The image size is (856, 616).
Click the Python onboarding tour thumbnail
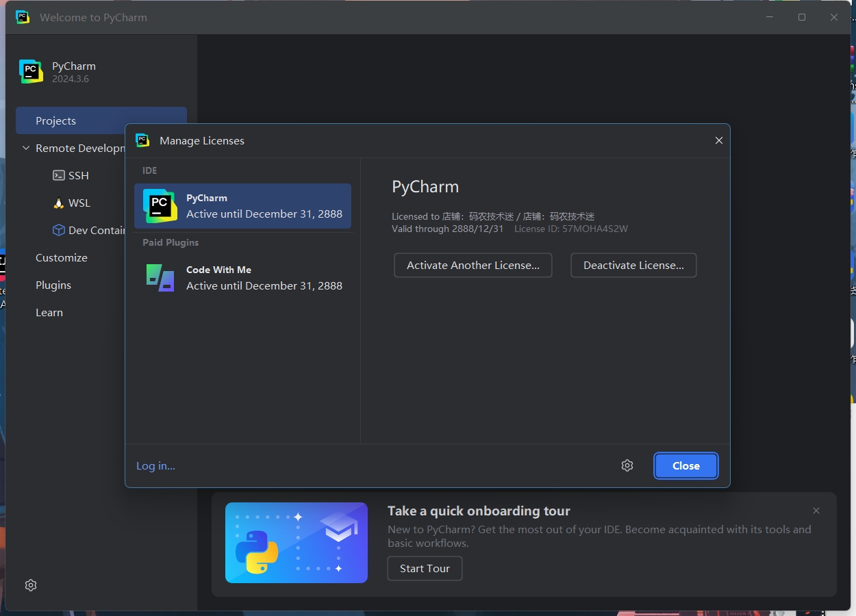click(296, 542)
